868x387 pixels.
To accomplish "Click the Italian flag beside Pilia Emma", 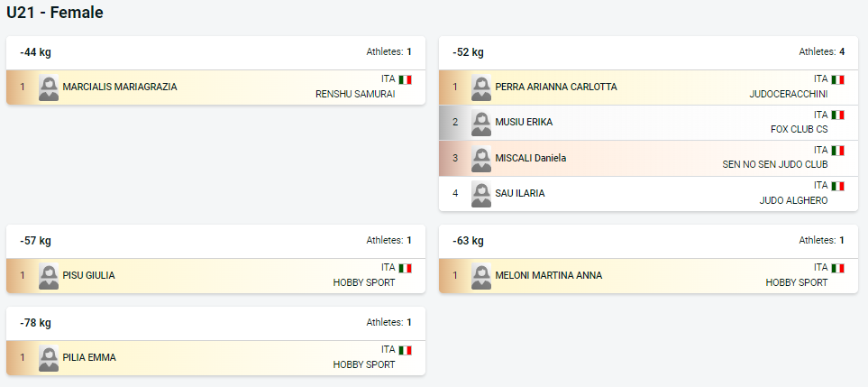I will 406,350.
